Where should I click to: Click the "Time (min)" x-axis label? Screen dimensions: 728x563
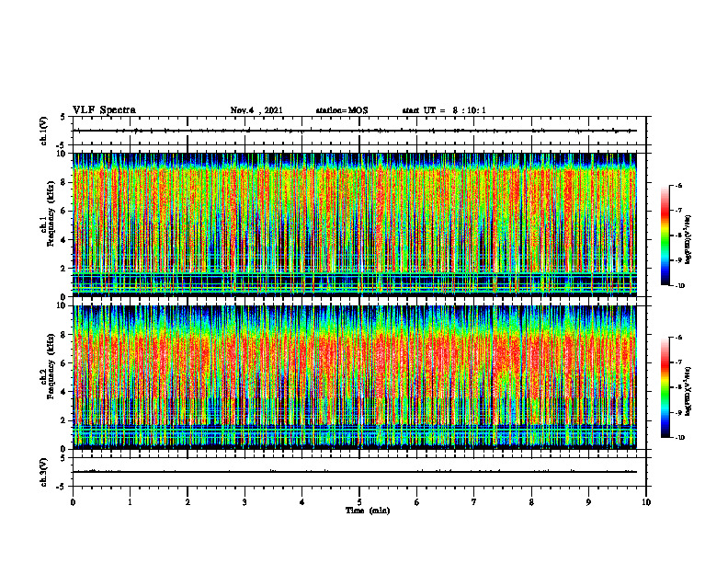click(368, 511)
